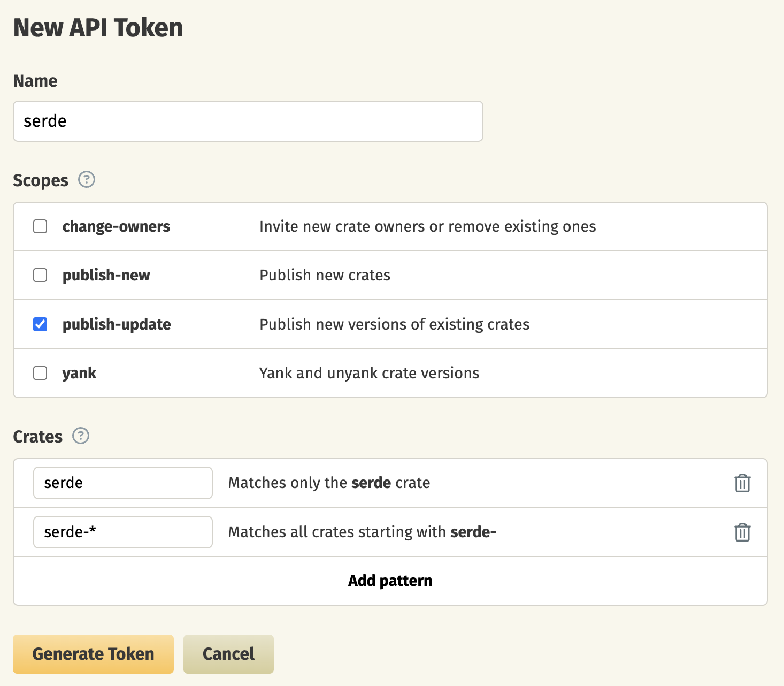Viewport: 784px width, 686px height.
Task: Click 'Invite new crate owners or remove existing ones'
Action: (427, 226)
